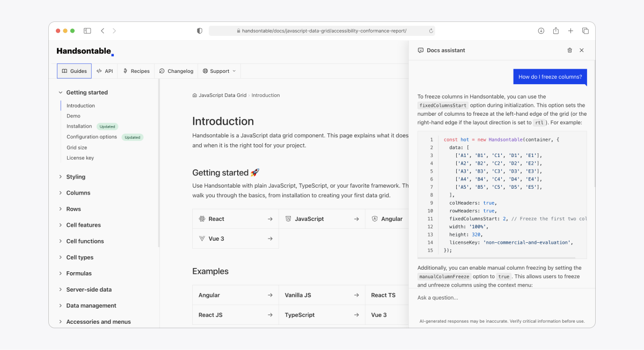Open the React TS example link

387,295
